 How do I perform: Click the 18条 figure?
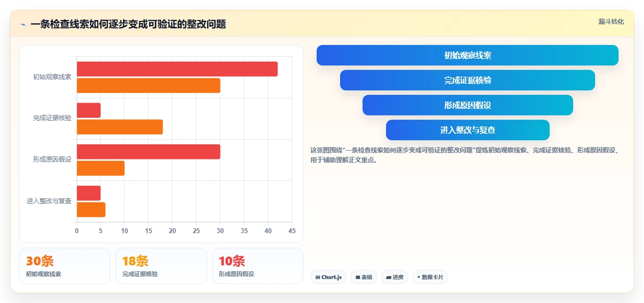pyautogui.click(x=135, y=261)
